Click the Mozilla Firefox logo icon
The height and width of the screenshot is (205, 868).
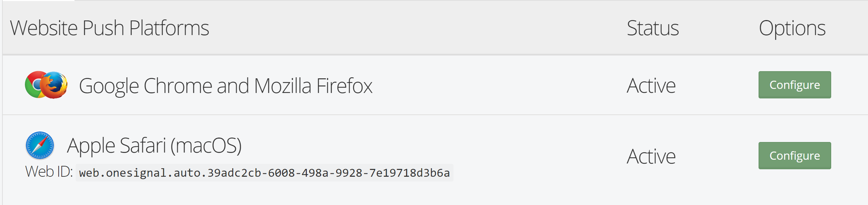tap(54, 85)
